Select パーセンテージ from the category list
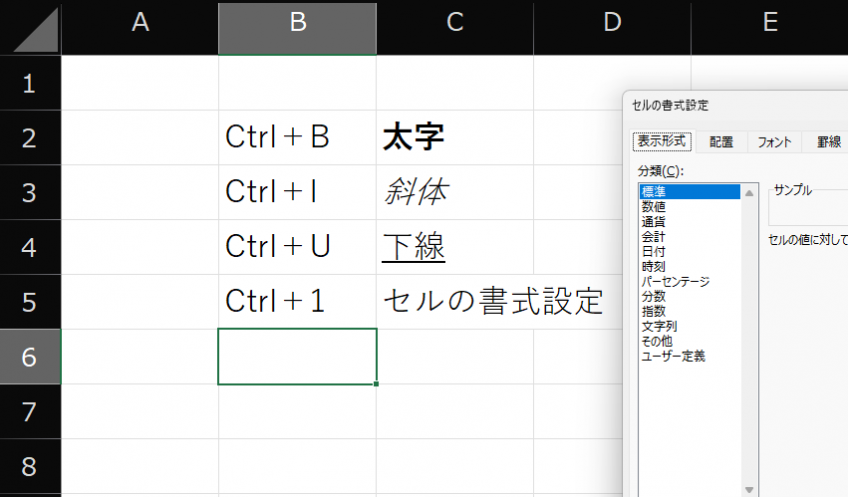 (675, 281)
